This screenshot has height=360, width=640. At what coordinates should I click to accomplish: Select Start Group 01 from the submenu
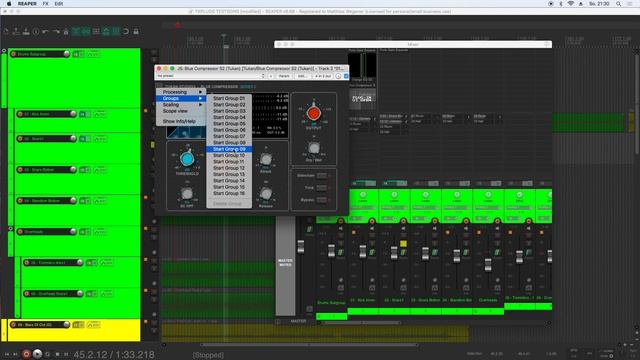[x=229, y=98]
